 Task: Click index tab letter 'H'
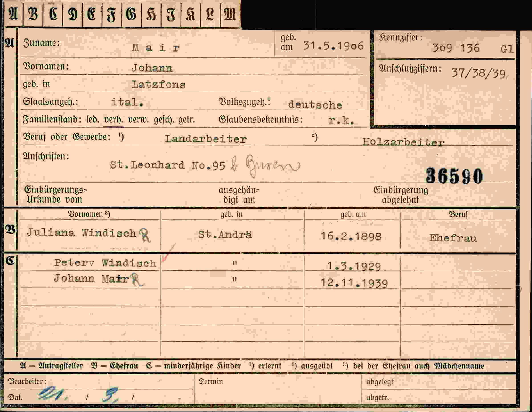tap(151, 14)
